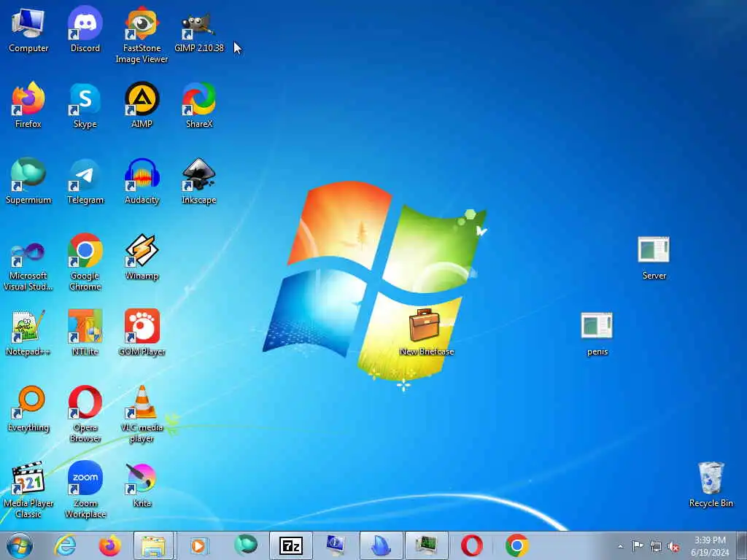Select the Winamp desktop shortcut
Viewport: 747px width, 560px height.
click(142, 257)
